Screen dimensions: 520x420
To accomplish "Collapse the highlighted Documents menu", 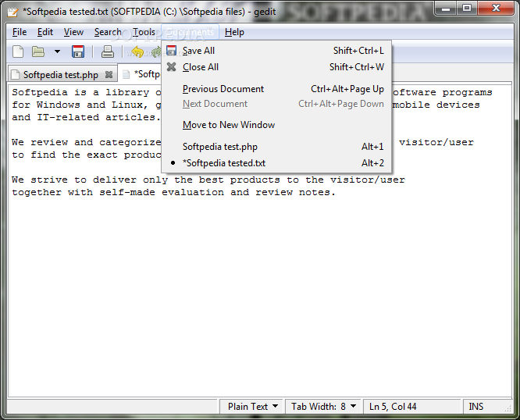I will [x=190, y=32].
